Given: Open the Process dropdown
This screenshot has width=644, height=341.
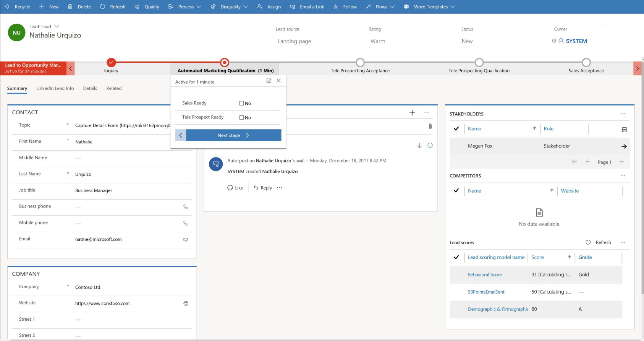Looking at the screenshot, I should tap(184, 7).
